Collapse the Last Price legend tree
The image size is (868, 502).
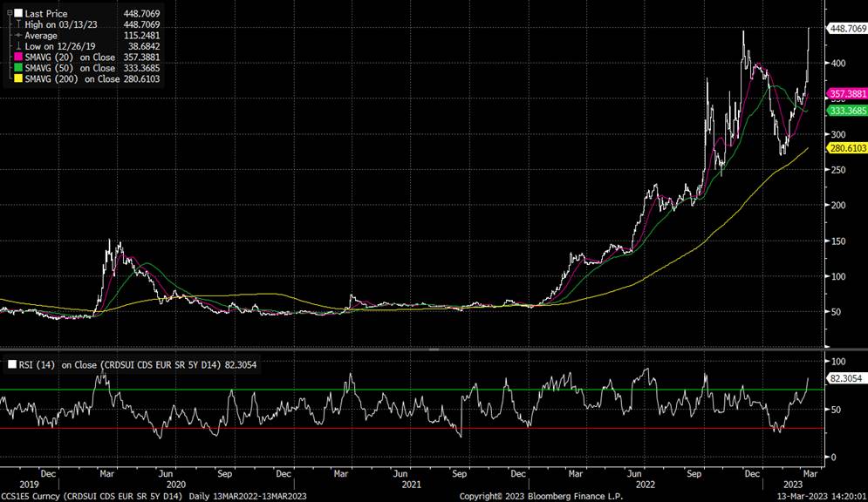click(10, 14)
